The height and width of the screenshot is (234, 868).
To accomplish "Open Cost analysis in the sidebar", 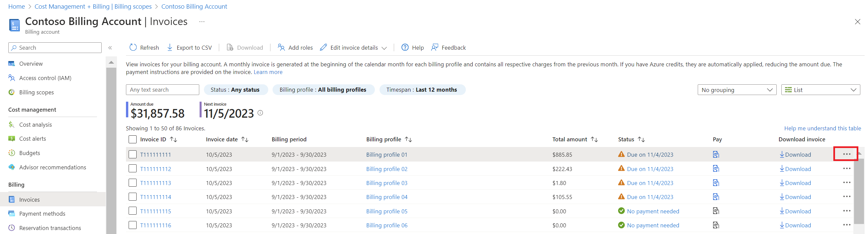I will [x=35, y=125].
